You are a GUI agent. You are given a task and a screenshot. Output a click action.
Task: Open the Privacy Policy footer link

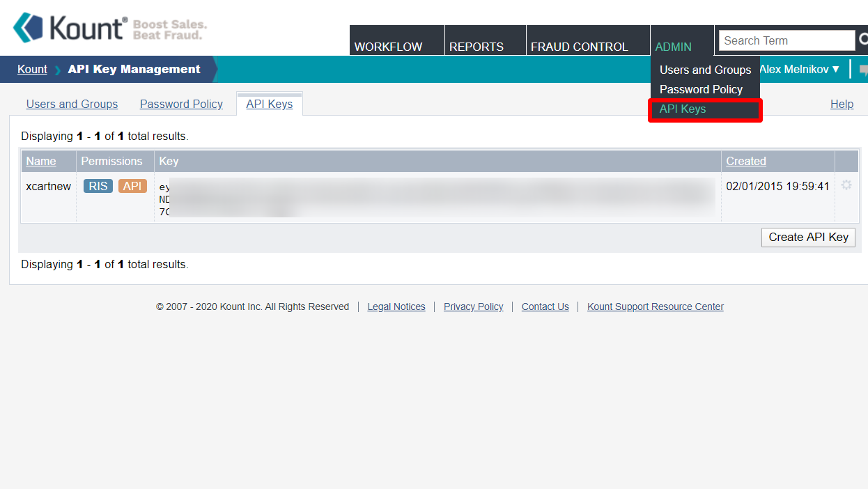[473, 306]
